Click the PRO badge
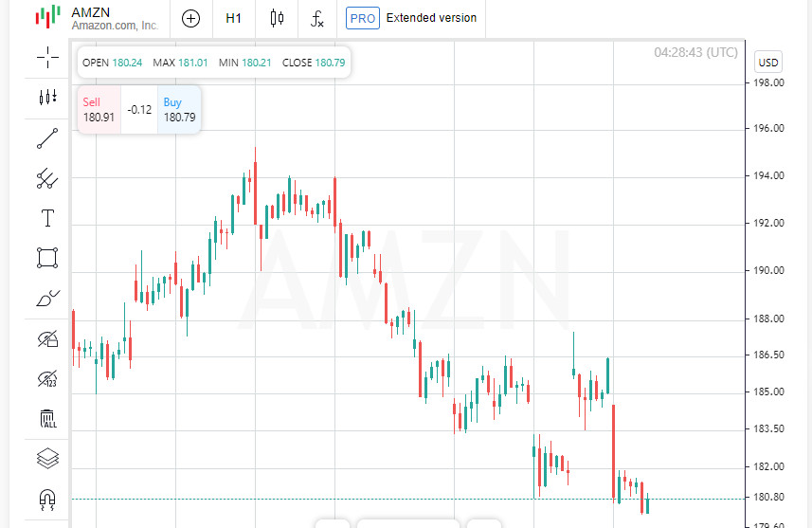 point(363,18)
